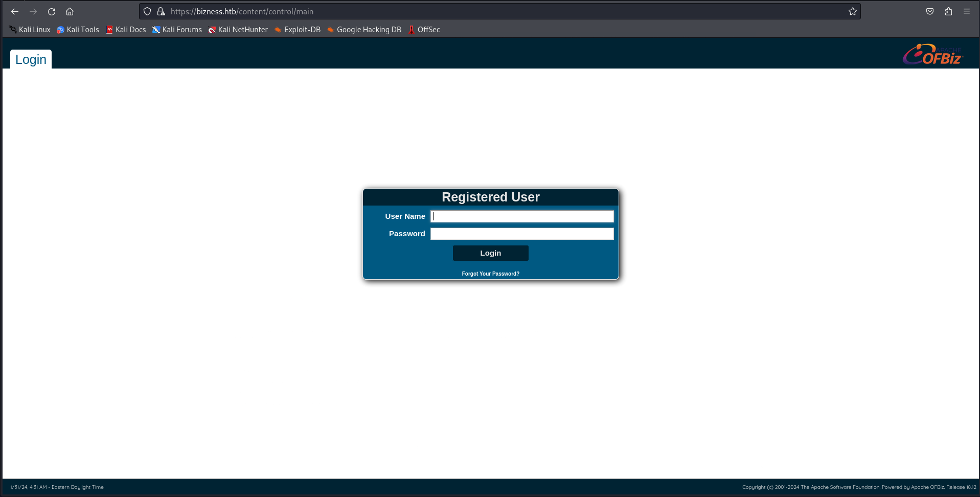Screen dimensions: 980x497
Task: Open the Forgot Your Password link
Action: pos(491,274)
